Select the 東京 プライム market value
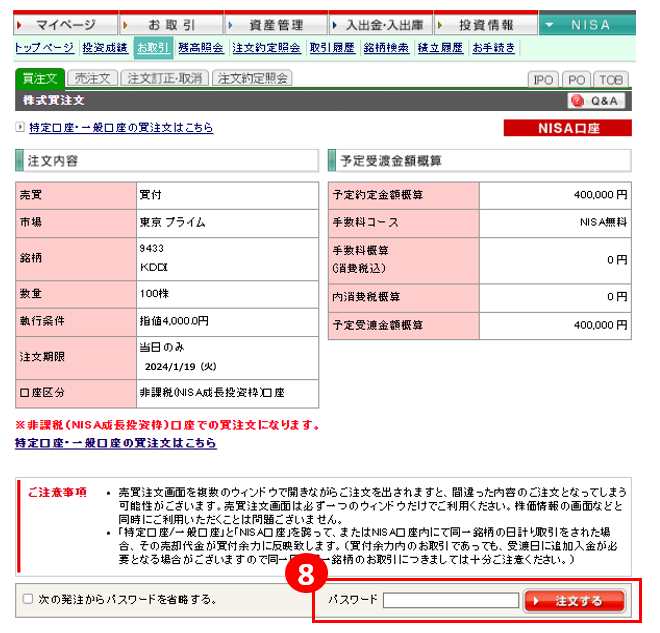The width and height of the screenshot is (660, 633). 173,222
